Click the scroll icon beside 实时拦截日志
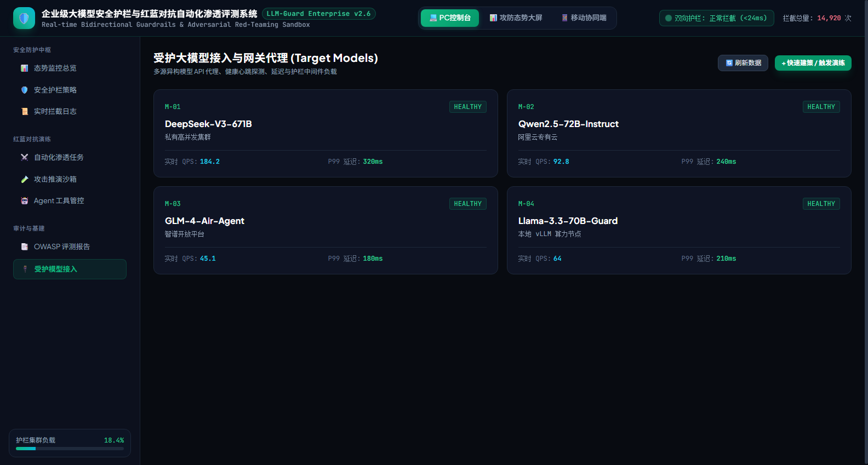 25,112
